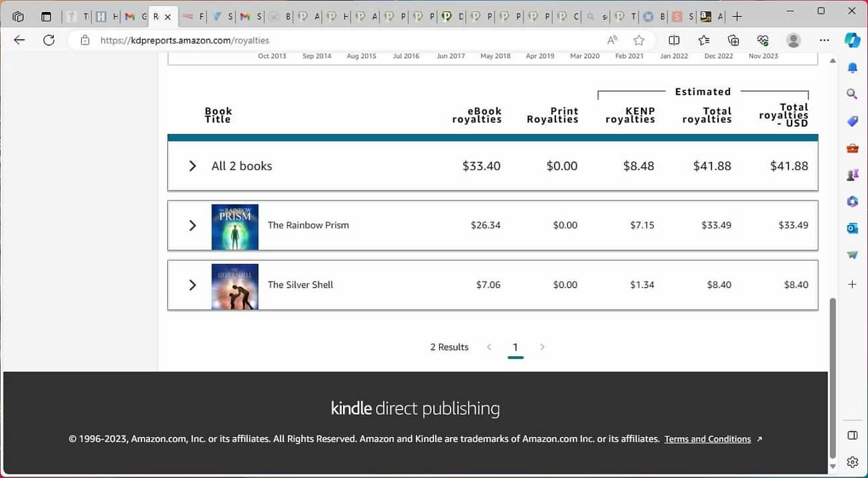Close the active royalties tab
Image resolution: width=868 pixels, height=478 pixels.
(x=168, y=17)
